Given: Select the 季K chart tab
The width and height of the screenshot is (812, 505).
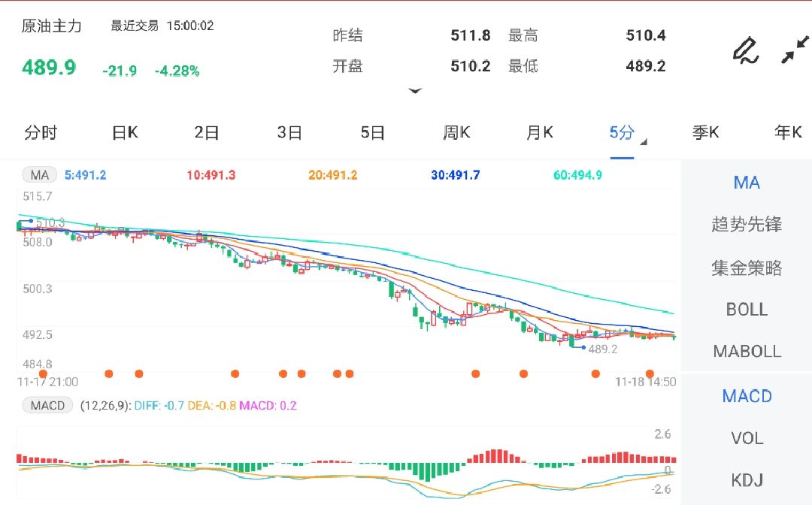Looking at the screenshot, I should click(705, 133).
